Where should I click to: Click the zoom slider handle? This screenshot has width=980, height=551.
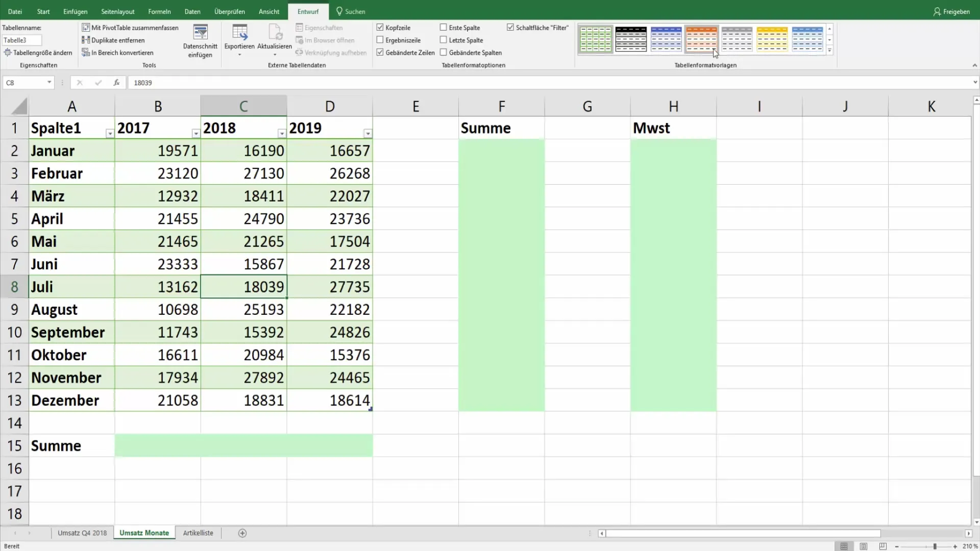coord(935,546)
